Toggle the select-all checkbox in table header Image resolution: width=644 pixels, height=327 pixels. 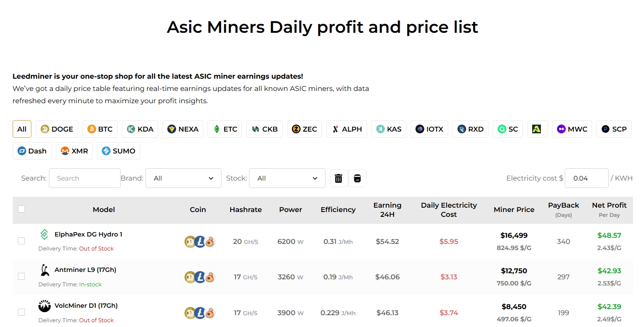pos(21,209)
